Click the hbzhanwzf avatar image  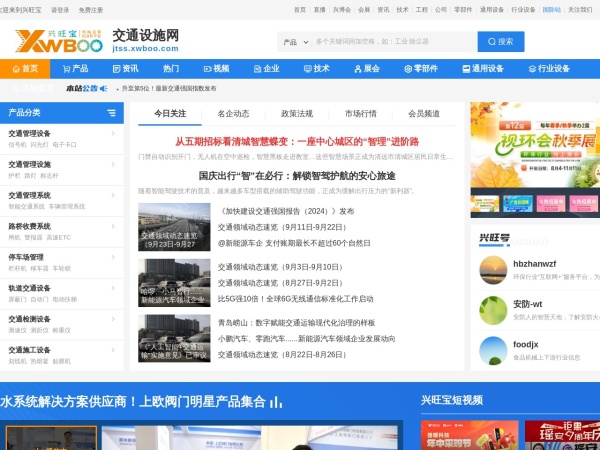(493, 268)
